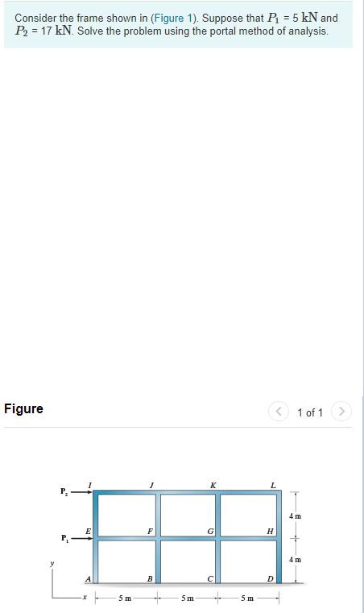
Task: Click the upper 4 m height dimension
Action: pos(296,516)
